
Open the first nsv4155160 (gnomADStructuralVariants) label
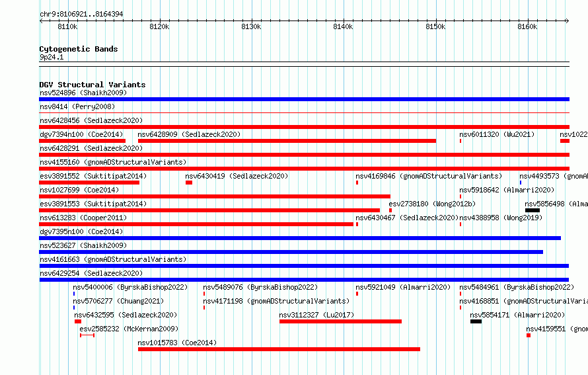(113, 162)
